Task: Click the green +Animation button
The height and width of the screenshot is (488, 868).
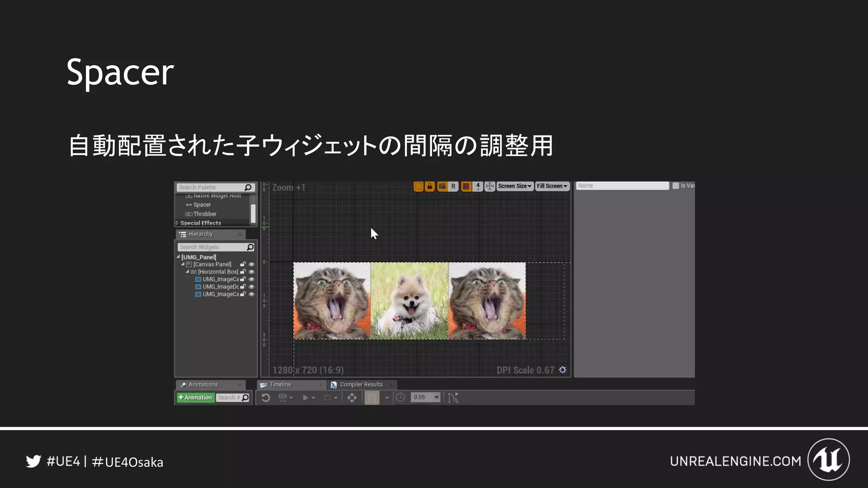Action: pyautogui.click(x=195, y=397)
